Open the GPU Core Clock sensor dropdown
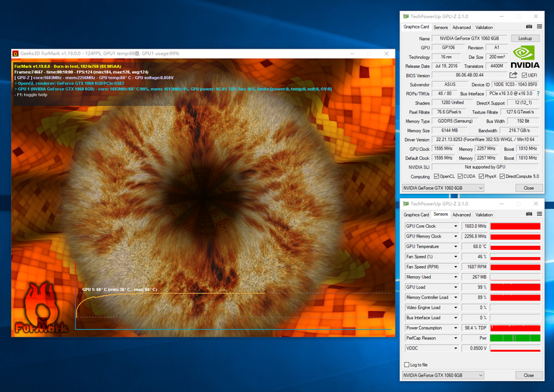This screenshot has height=392, width=554. pyautogui.click(x=456, y=226)
